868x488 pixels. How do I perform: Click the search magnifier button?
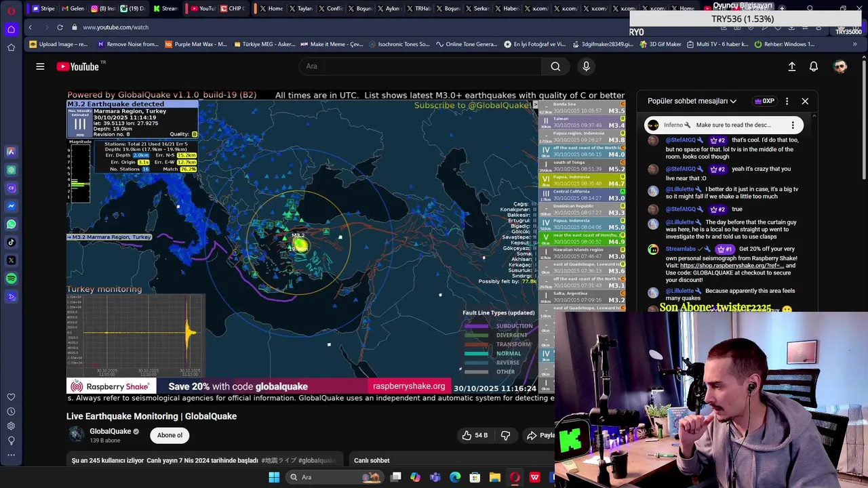point(555,66)
